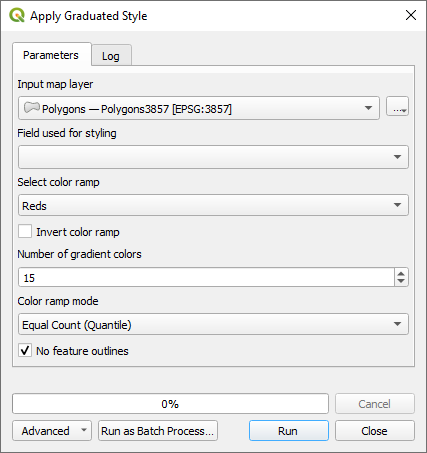Click the Close button
This screenshot has width=427, height=453.
[375, 431]
